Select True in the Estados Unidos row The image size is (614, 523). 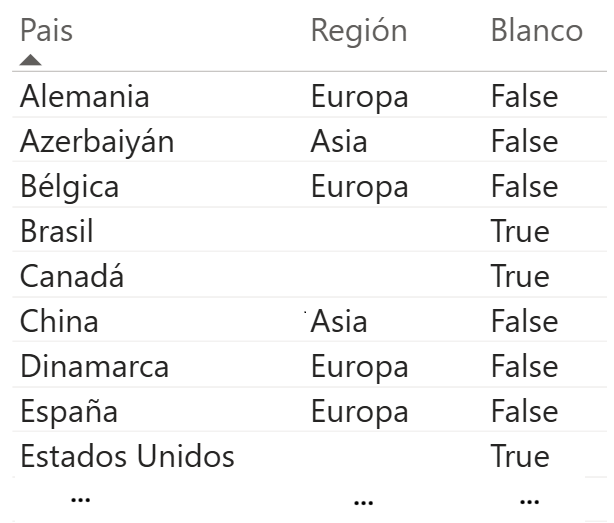[519, 457]
